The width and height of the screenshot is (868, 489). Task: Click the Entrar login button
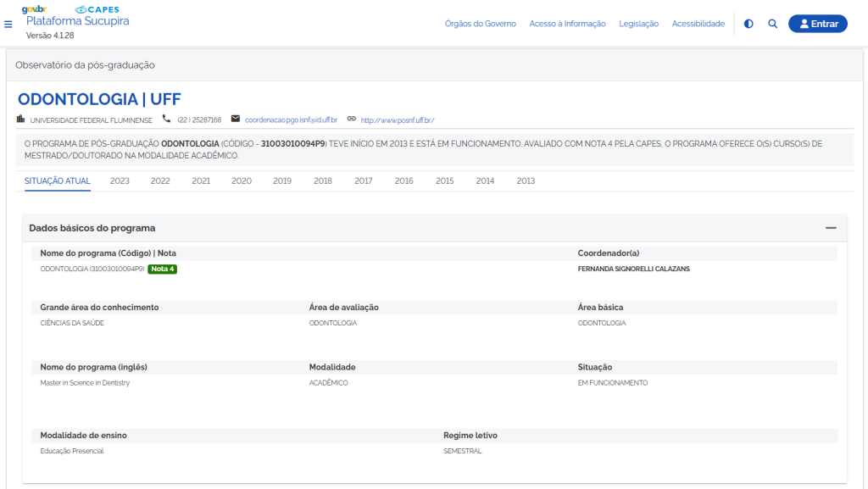tap(818, 24)
